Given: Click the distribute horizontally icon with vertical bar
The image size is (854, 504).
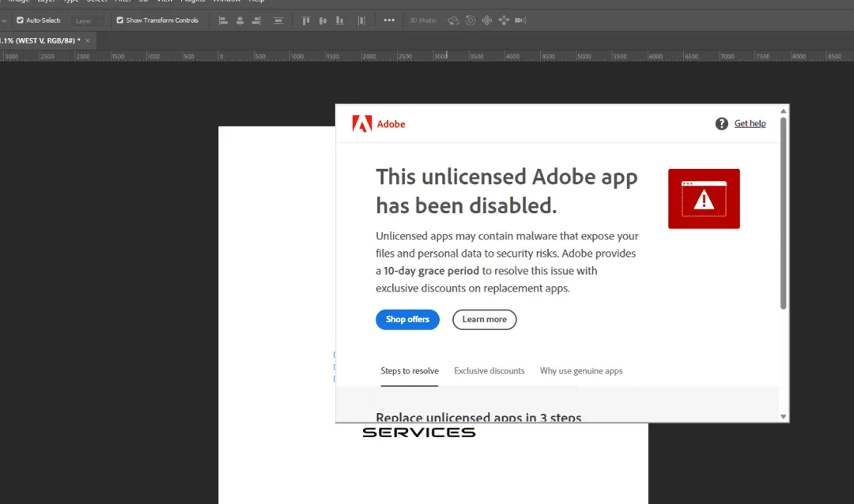Looking at the screenshot, I should click(361, 21).
